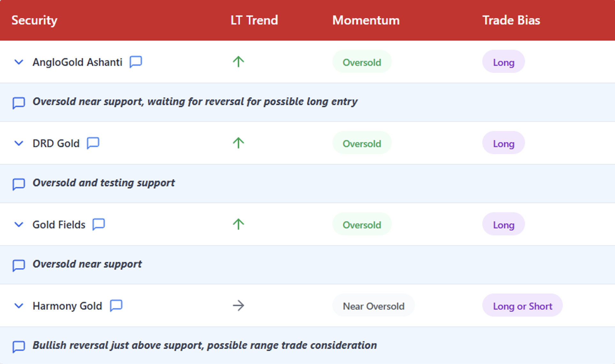The height and width of the screenshot is (364, 615).
Task: Click the Long badge for Gold Fields
Action: pyautogui.click(x=504, y=224)
